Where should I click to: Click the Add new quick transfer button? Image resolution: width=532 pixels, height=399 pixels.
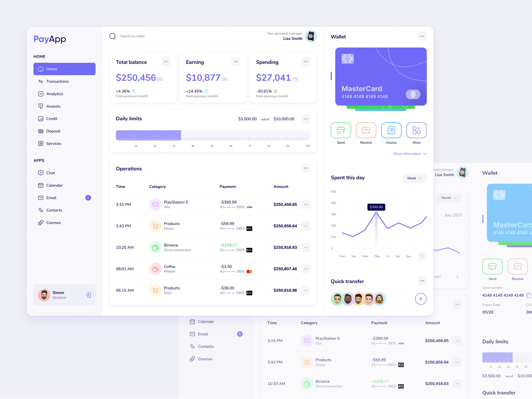421,298
